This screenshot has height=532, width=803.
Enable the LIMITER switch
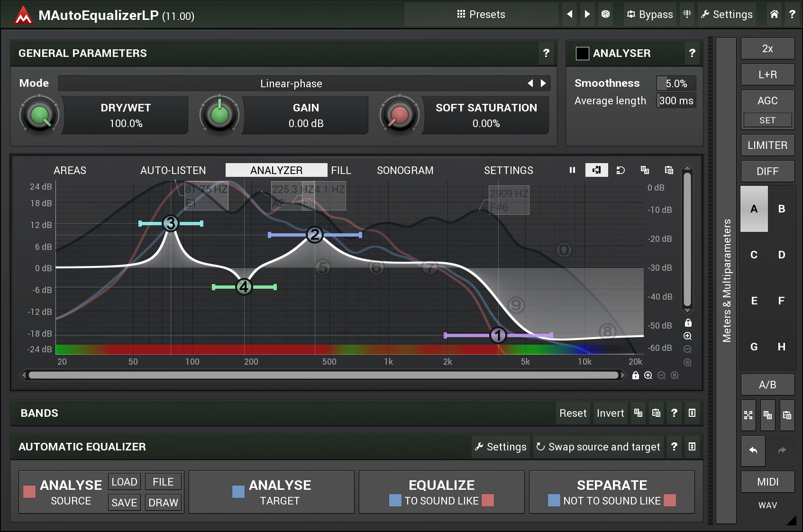pos(767,145)
